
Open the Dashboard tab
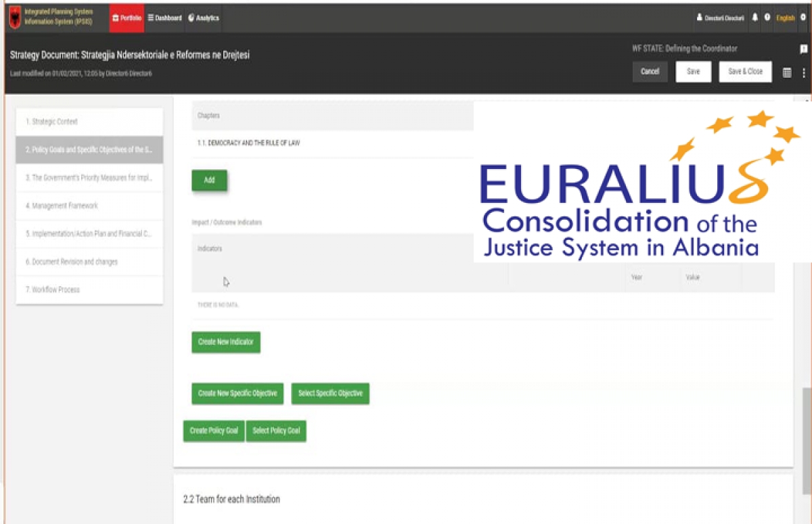pyautogui.click(x=164, y=18)
